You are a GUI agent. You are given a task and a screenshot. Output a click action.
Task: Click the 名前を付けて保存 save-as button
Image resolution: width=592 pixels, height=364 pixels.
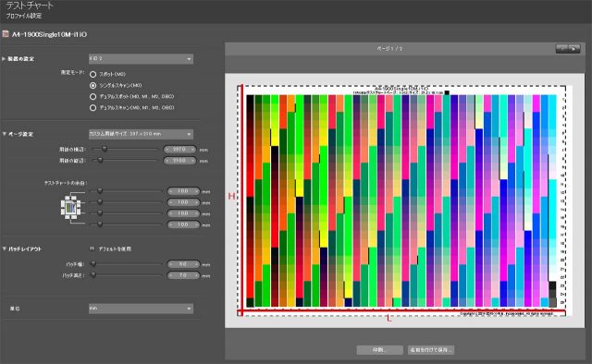click(x=431, y=350)
